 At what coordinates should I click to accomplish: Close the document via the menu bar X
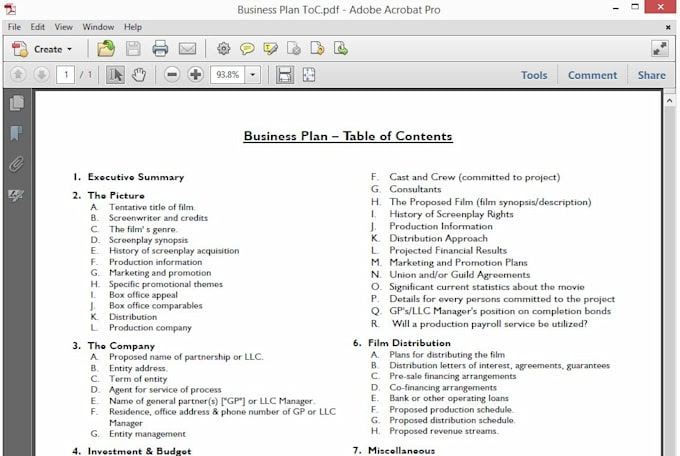click(668, 27)
